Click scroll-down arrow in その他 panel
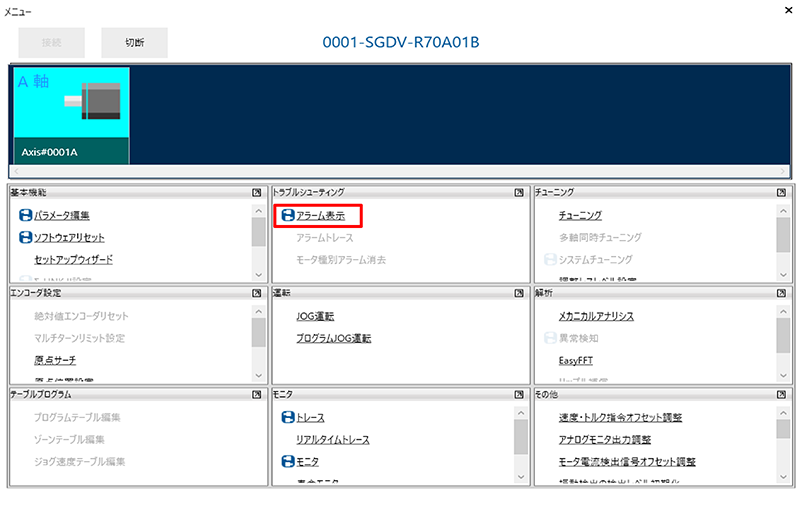802x513 pixels. (783, 477)
